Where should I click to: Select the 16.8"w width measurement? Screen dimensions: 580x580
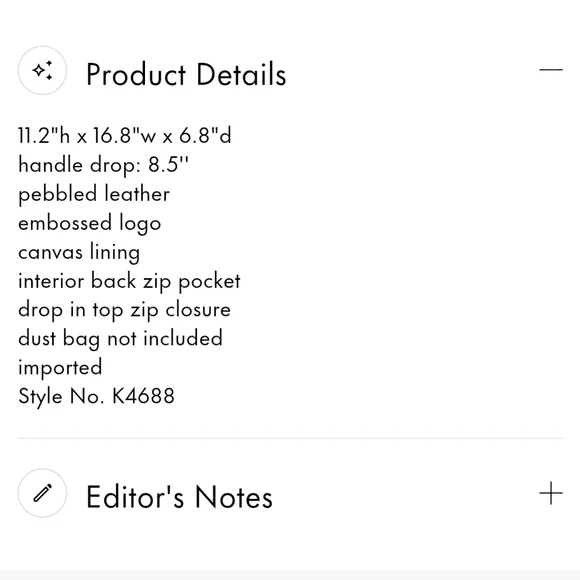pyautogui.click(x=124, y=135)
